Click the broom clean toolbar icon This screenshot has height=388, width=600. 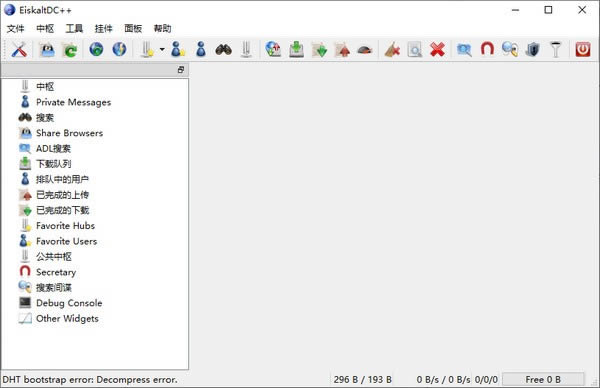392,50
